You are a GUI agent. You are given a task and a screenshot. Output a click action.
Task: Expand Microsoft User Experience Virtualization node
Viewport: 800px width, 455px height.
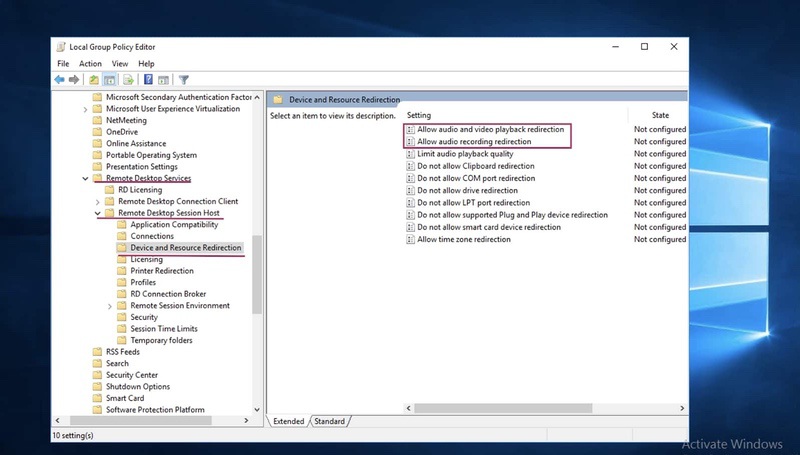[x=85, y=109]
